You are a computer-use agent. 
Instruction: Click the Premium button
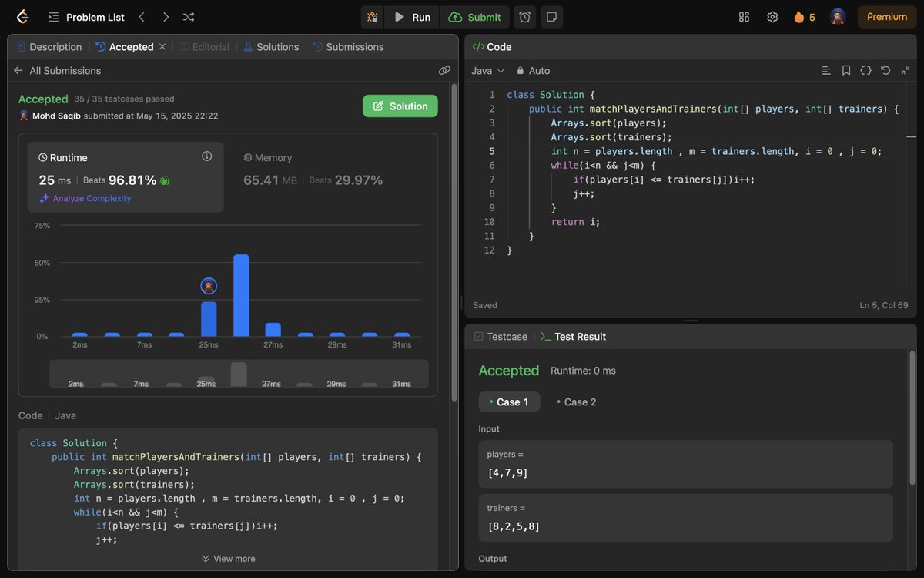(887, 17)
